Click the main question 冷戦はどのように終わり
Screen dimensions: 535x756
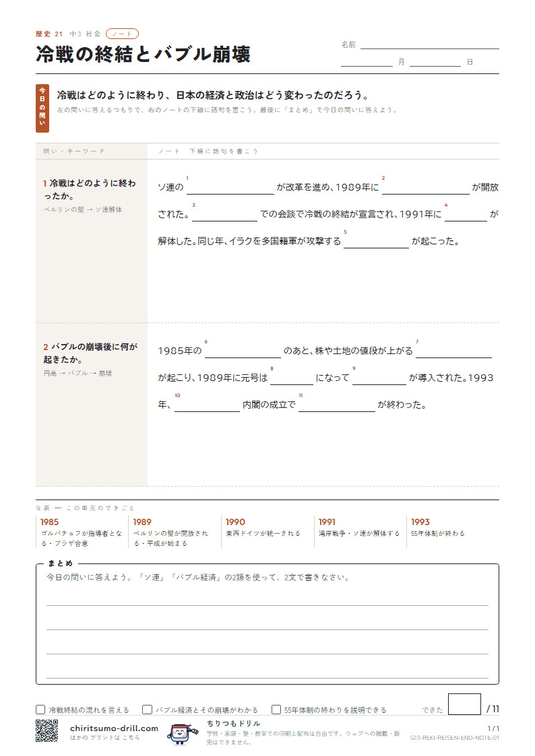click(213, 96)
